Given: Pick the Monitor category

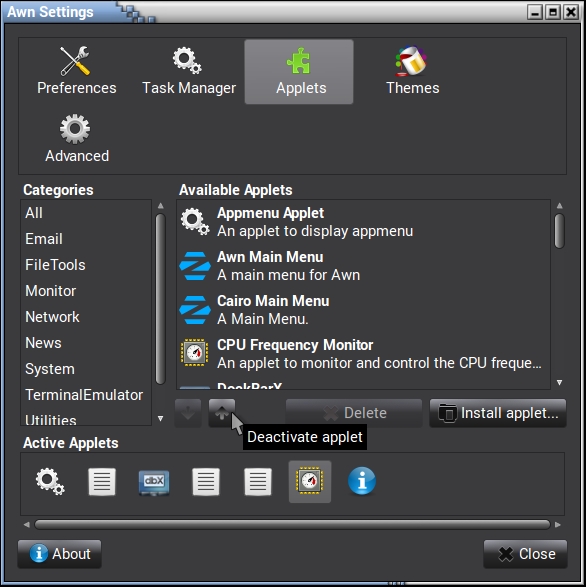Looking at the screenshot, I should pyautogui.click(x=86, y=291).
